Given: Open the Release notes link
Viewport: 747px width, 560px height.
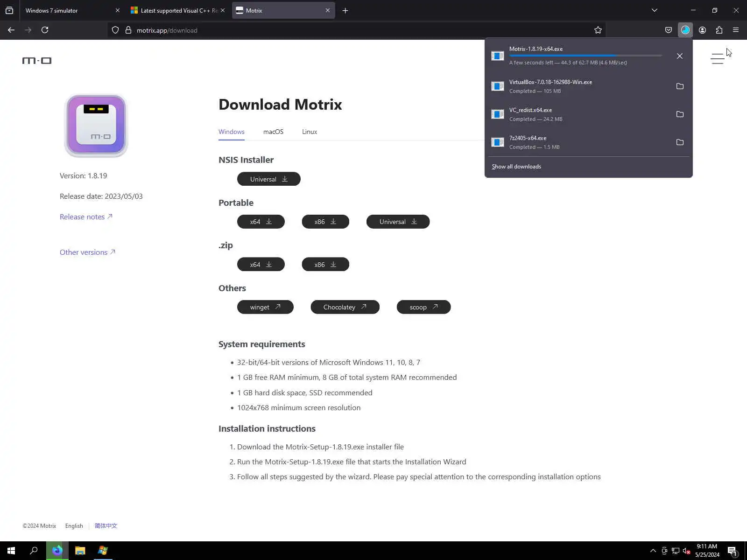Looking at the screenshot, I should 86,217.
